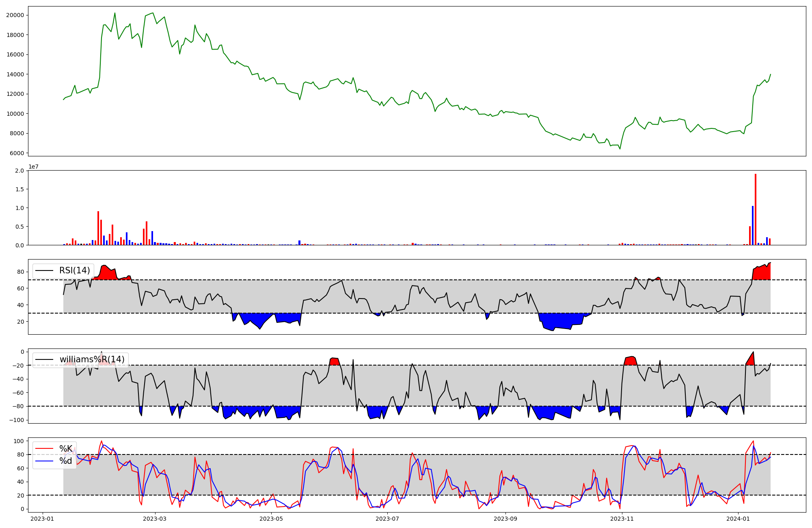This screenshot has height=528, width=812.
Task: Click the 8000 price axis label
Action: pos(17,133)
